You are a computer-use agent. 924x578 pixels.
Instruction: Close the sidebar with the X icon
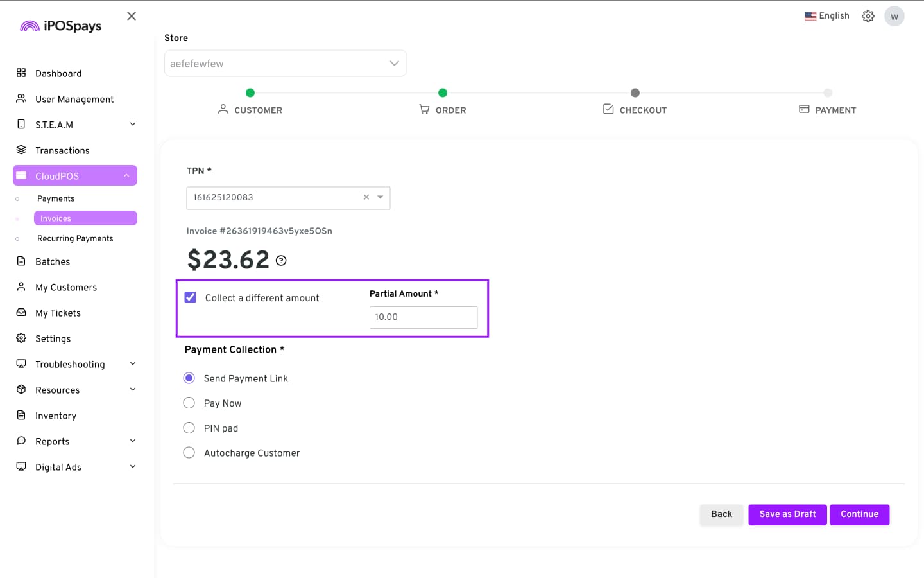132,16
